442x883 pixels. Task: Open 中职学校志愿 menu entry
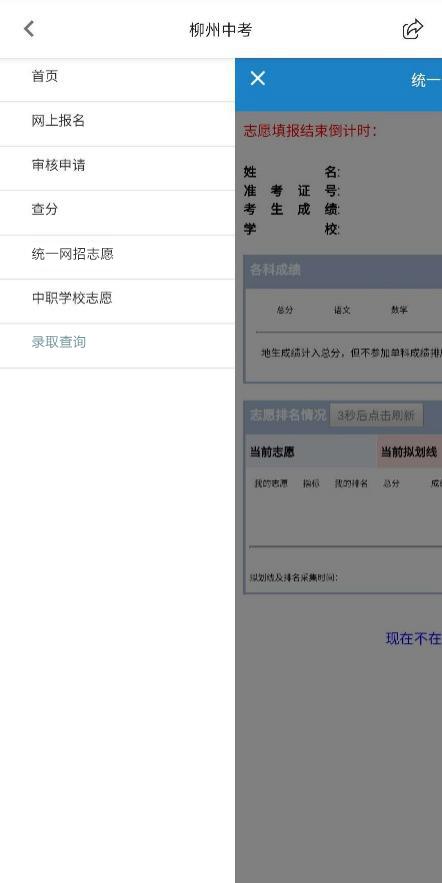click(117, 298)
